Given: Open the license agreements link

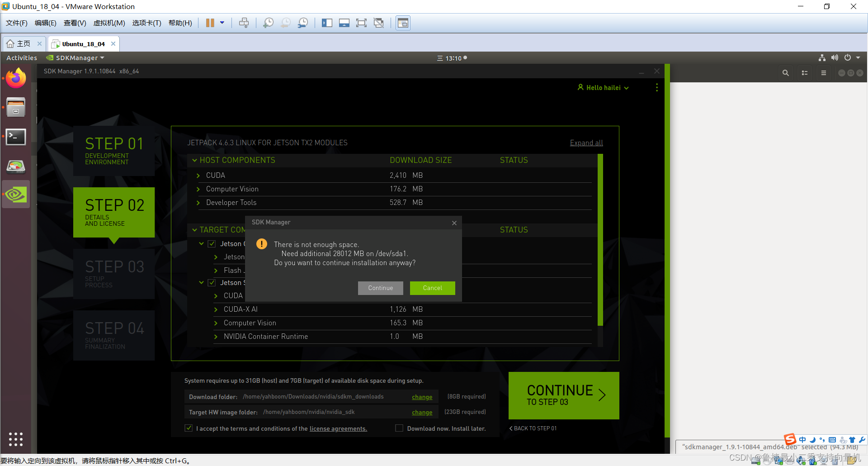Looking at the screenshot, I should [x=338, y=429].
